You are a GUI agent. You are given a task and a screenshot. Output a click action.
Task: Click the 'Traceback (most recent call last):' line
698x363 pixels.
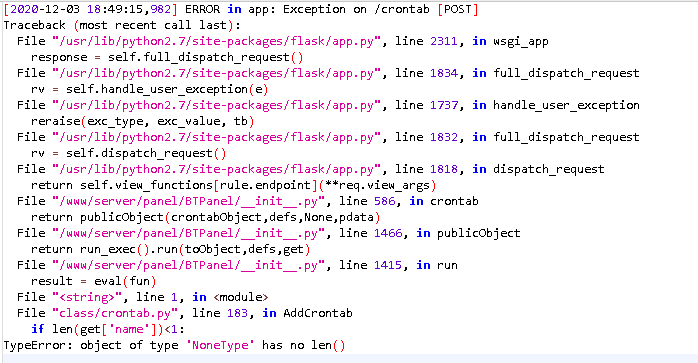[x=122, y=25]
